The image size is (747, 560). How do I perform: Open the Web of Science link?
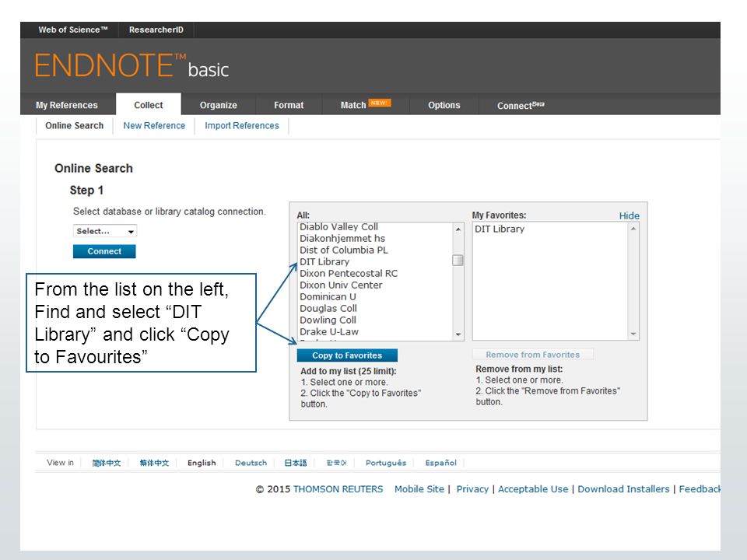pos(73,30)
